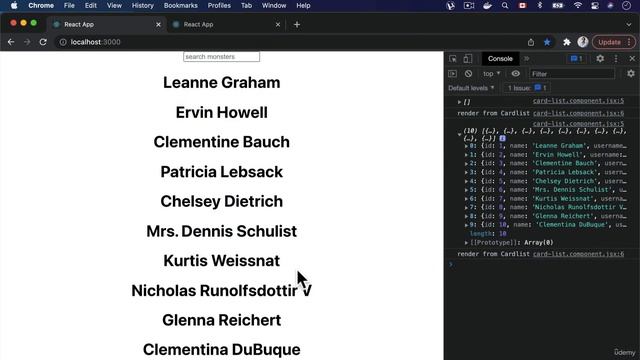Click the Clementina DuBuque heading
The height and width of the screenshot is (360, 640).
(222, 350)
